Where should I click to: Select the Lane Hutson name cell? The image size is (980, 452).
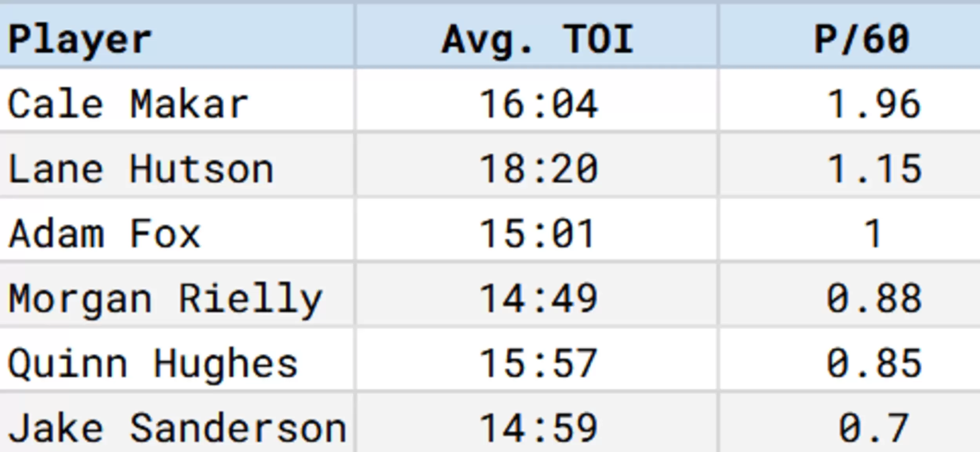(x=177, y=165)
